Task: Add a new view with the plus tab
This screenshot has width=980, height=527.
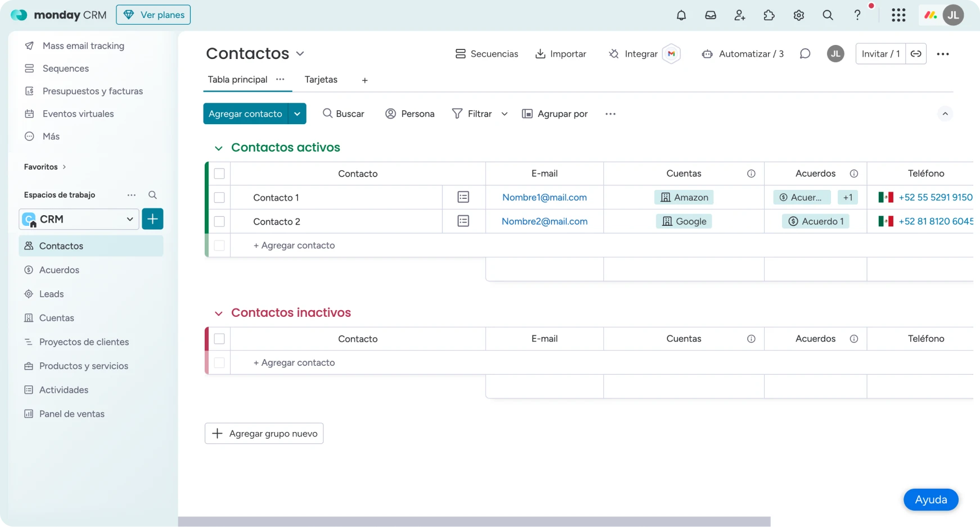Action: coord(365,80)
